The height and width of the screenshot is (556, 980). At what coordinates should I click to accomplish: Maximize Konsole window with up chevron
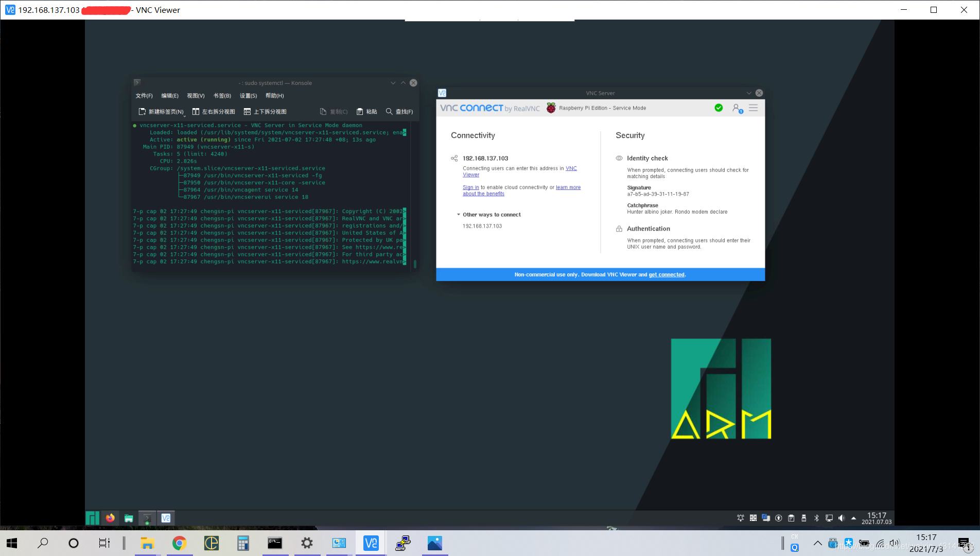404,83
